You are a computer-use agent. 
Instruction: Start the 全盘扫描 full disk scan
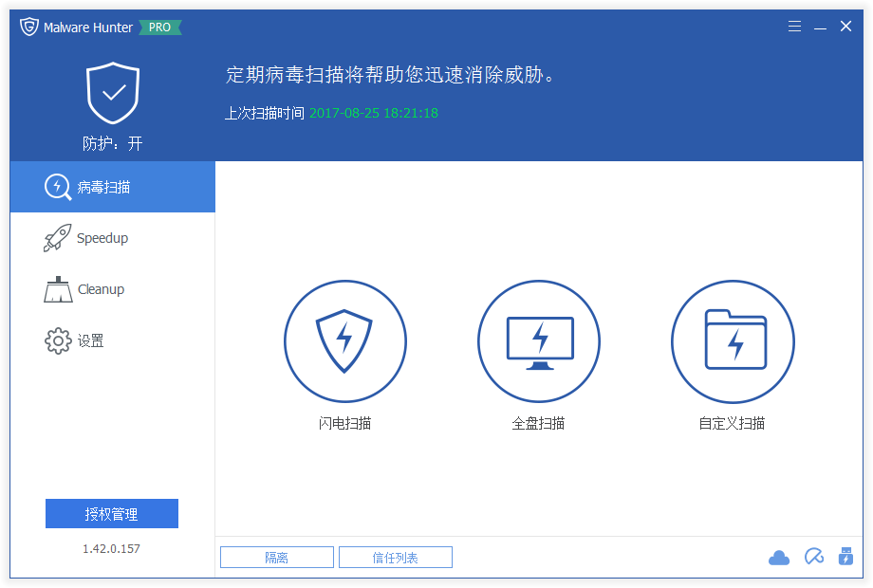tap(539, 341)
